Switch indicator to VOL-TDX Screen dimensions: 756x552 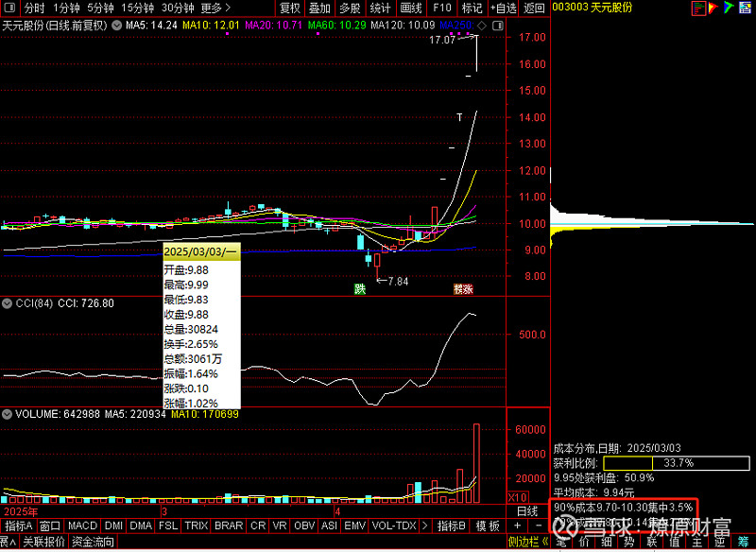[x=394, y=526]
